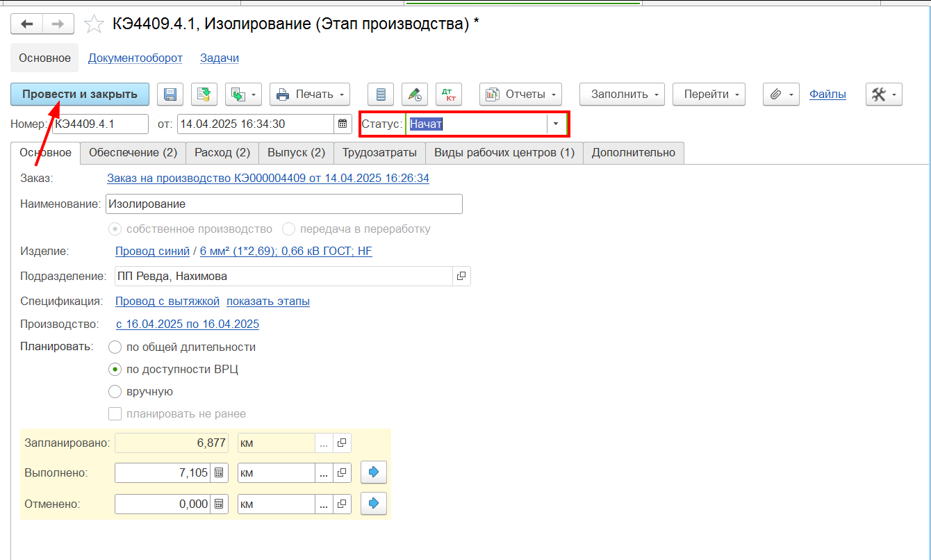Click the Отменено quantity field
The image size is (931, 560).
coord(163,504)
